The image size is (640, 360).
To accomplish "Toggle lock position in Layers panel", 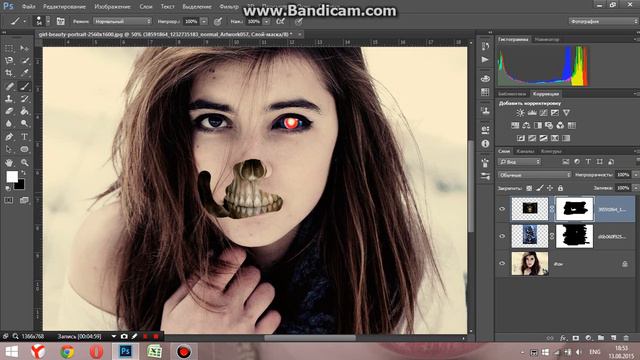I will 550,188.
